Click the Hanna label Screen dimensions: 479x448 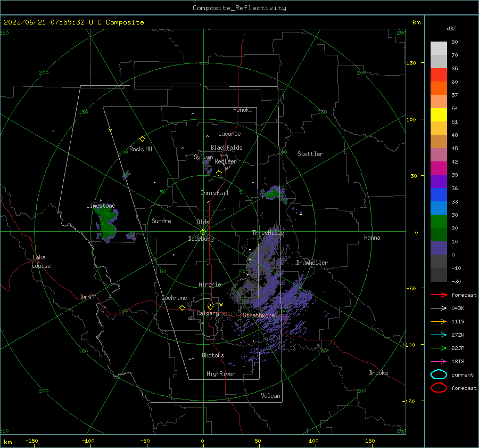pos(372,238)
